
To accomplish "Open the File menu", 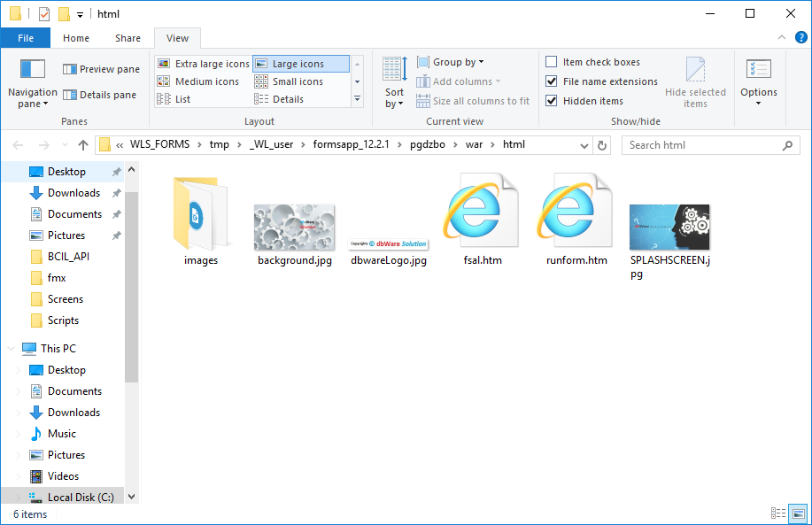I will pos(26,38).
